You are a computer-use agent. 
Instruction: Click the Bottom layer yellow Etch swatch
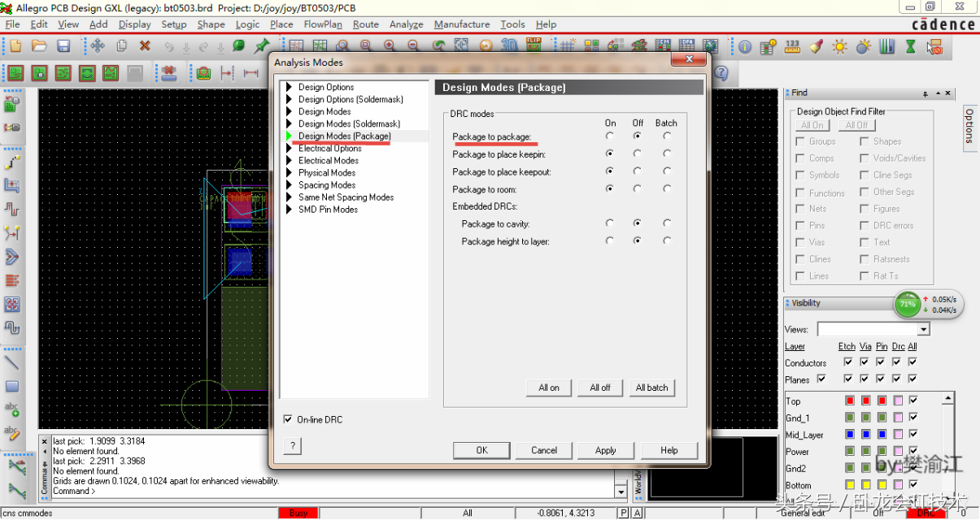point(850,485)
